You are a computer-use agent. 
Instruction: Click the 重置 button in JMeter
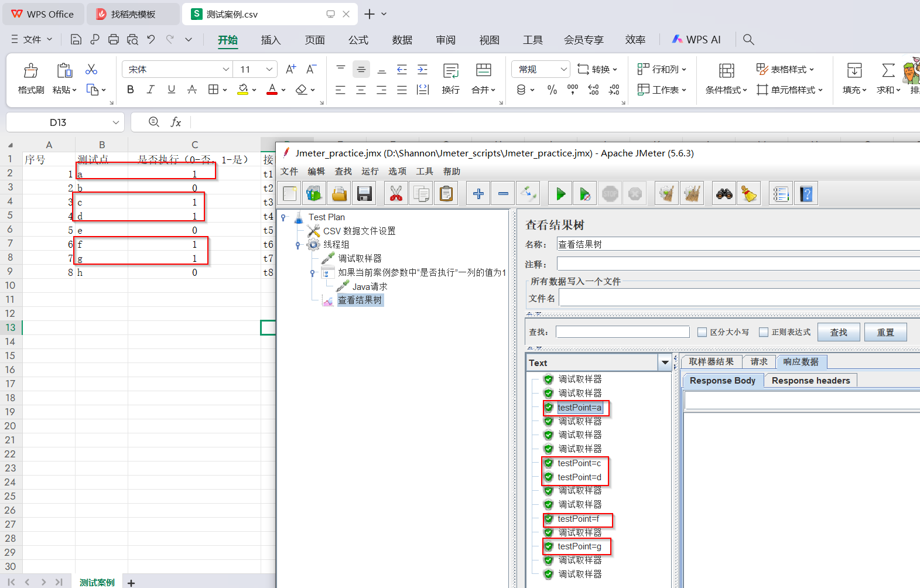885,332
